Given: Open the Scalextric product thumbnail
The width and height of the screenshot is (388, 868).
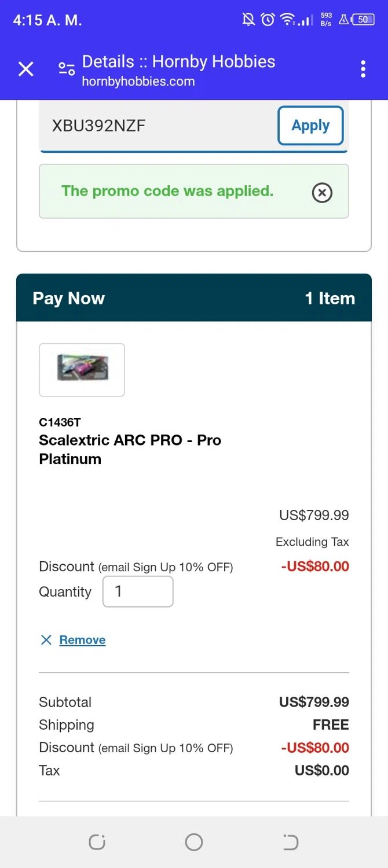Looking at the screenshot, I should [82, 370].
